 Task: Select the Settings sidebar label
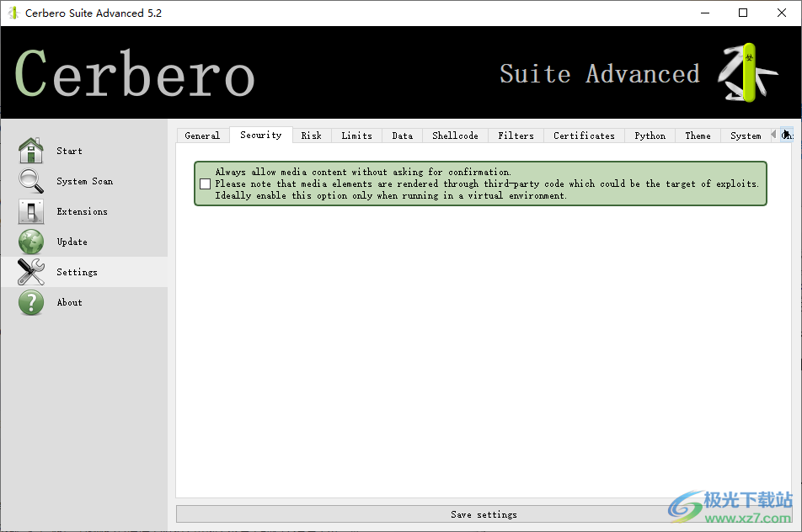tap(78, 272)
